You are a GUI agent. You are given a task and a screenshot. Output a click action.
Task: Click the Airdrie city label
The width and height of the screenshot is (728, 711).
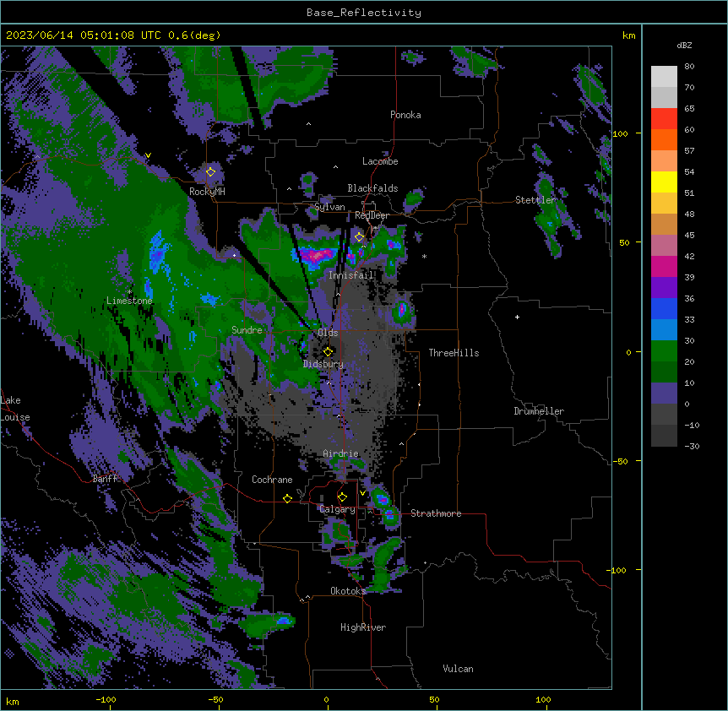point(341,453)
